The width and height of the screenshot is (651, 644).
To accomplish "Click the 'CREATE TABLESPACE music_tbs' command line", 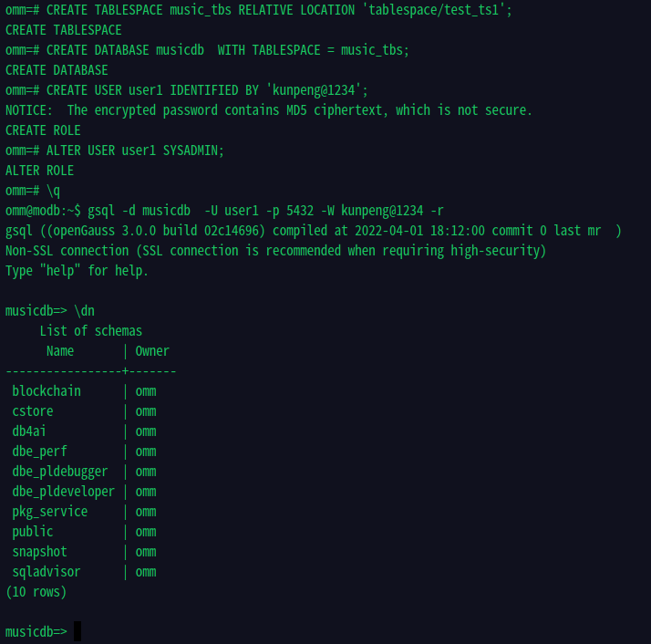I will coord(258,10).
